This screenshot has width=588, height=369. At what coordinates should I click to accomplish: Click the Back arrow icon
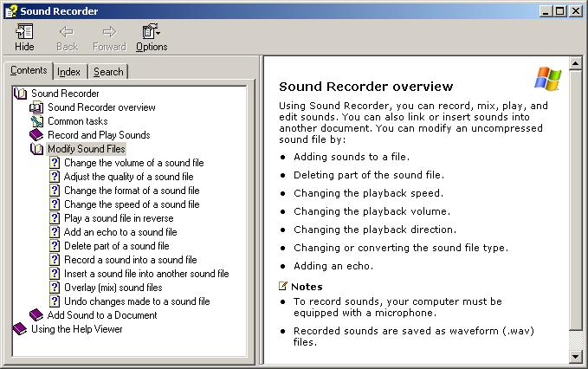67,32
